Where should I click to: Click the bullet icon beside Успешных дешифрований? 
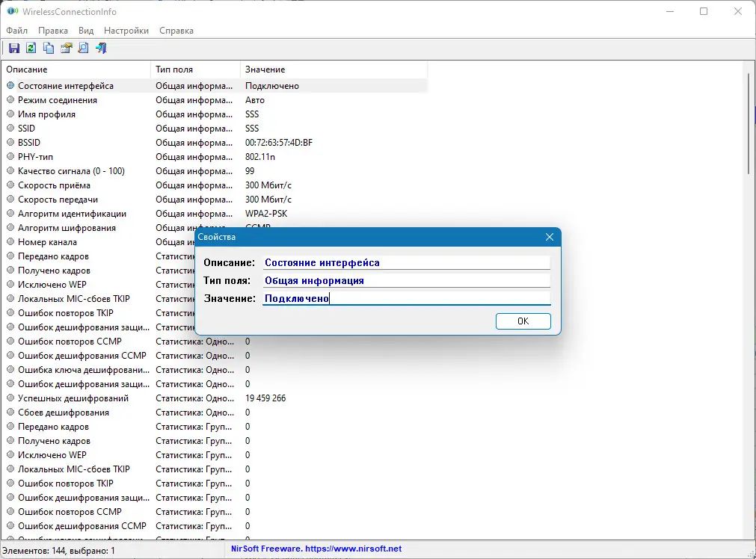click(10, 398)
